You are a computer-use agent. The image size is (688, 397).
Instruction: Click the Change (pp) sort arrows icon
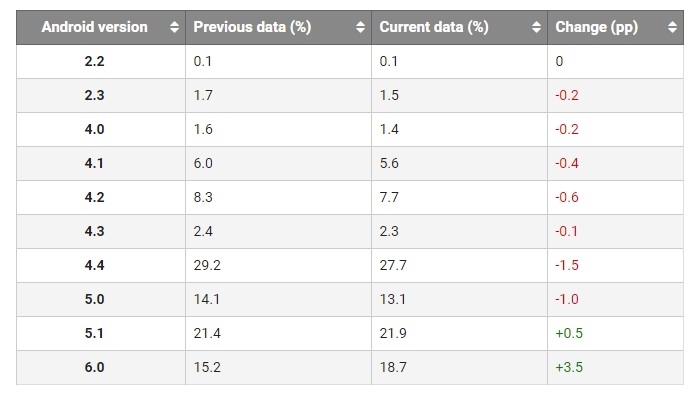(672, 27)
